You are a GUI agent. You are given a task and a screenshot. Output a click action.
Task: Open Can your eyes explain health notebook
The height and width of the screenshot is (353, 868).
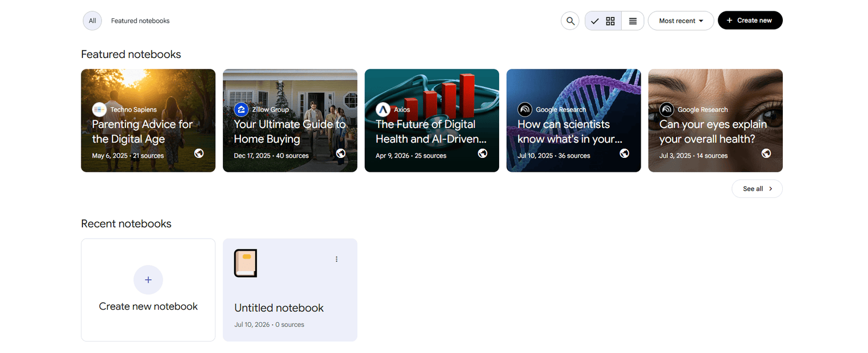[x=715, y=120]
